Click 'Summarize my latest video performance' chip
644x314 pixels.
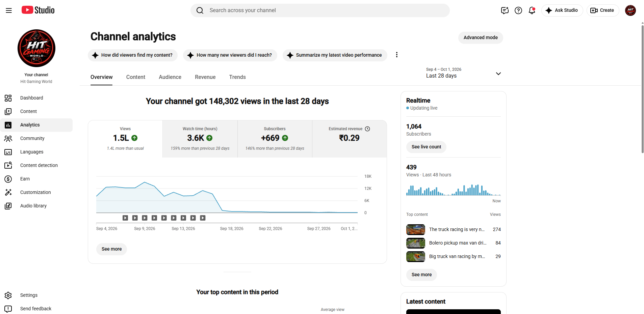coord(335,55)
